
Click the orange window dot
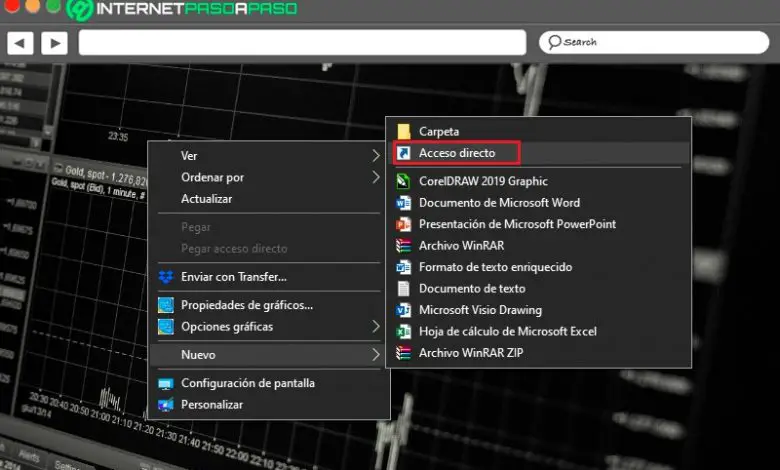(32, 5)
